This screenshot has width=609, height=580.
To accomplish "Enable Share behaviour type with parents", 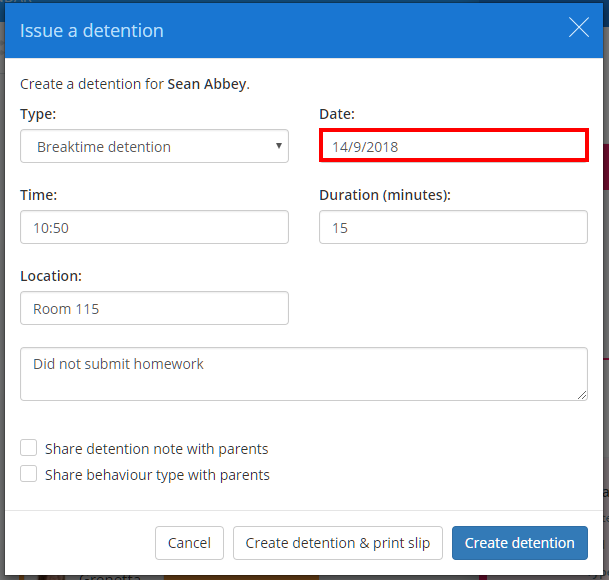I will click(29, 474).
